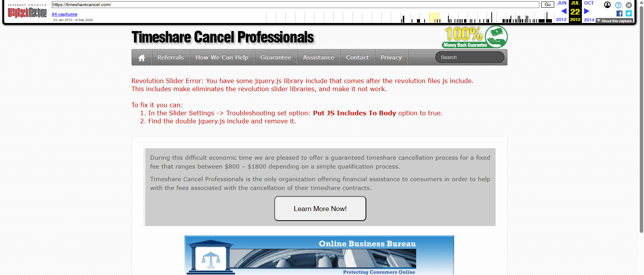Open the How We Can Help menu
The width and height of the screenshot is (644, 275).
(x=222, y=57)
